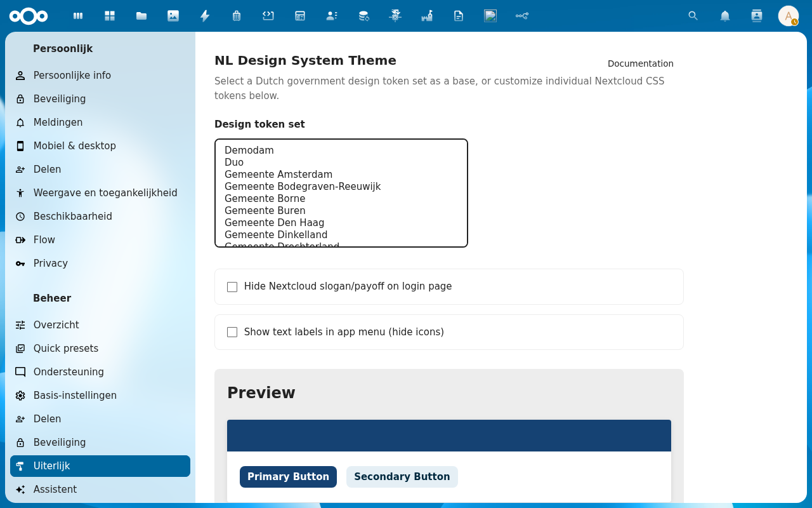Open the luggage-shaped app icon in top bar
Viewport: 812px width, 508px height.
[x=237, y=16]
